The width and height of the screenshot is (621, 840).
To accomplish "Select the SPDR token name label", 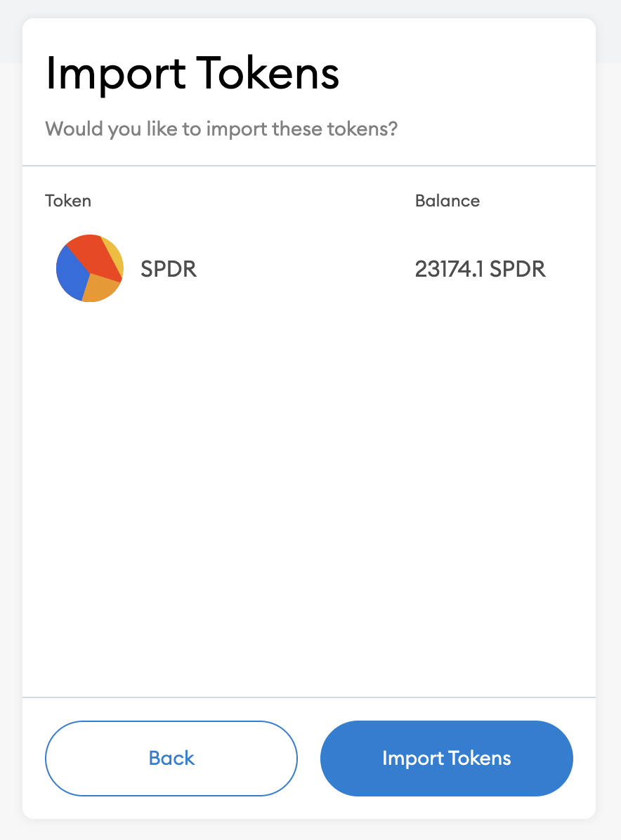I will click(x=169, y=269).
